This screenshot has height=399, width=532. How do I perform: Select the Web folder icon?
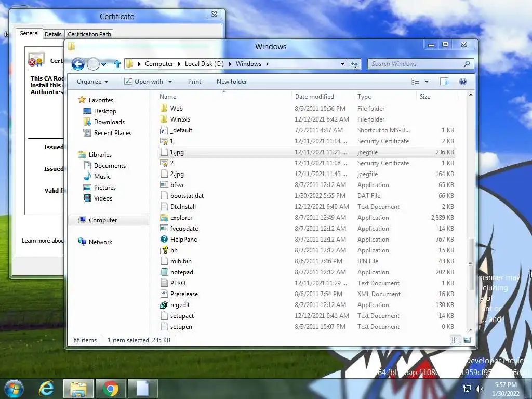[164, 108]
